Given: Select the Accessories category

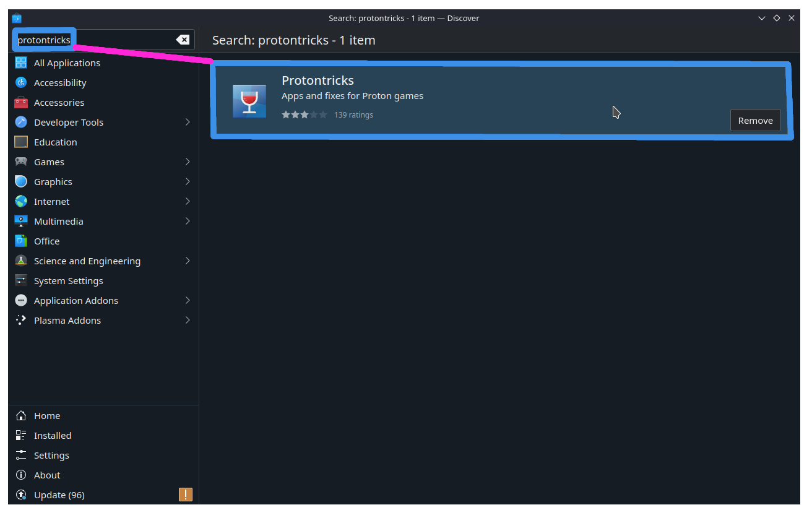Looking at the screenshot, I should point(103,102).
